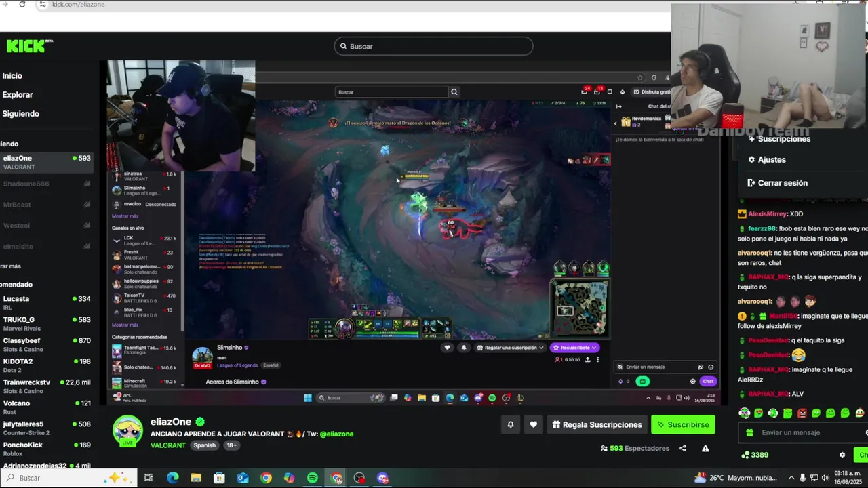Open elmaldito offline channel
The image size is (868, 488).
point(46,247)
